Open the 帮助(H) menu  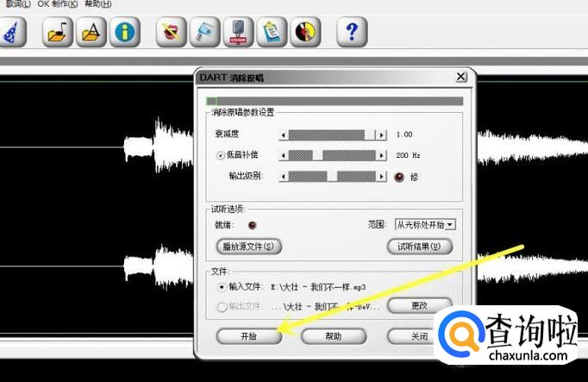(x=98, y=3)
